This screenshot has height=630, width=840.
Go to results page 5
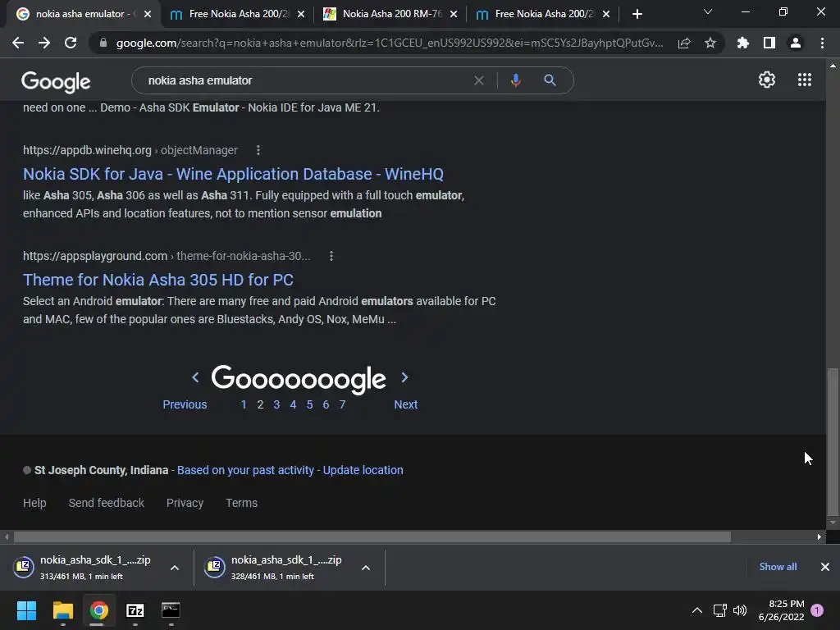click(309, 404)
